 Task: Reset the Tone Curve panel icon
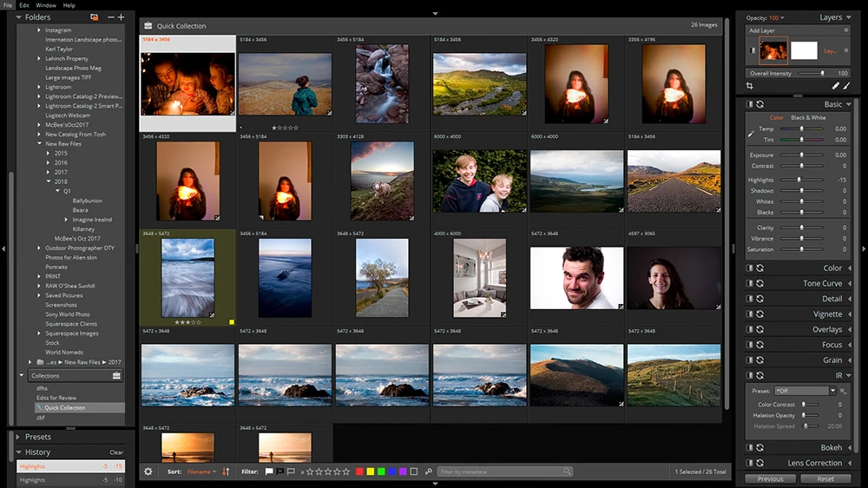(x=760, y=283)
